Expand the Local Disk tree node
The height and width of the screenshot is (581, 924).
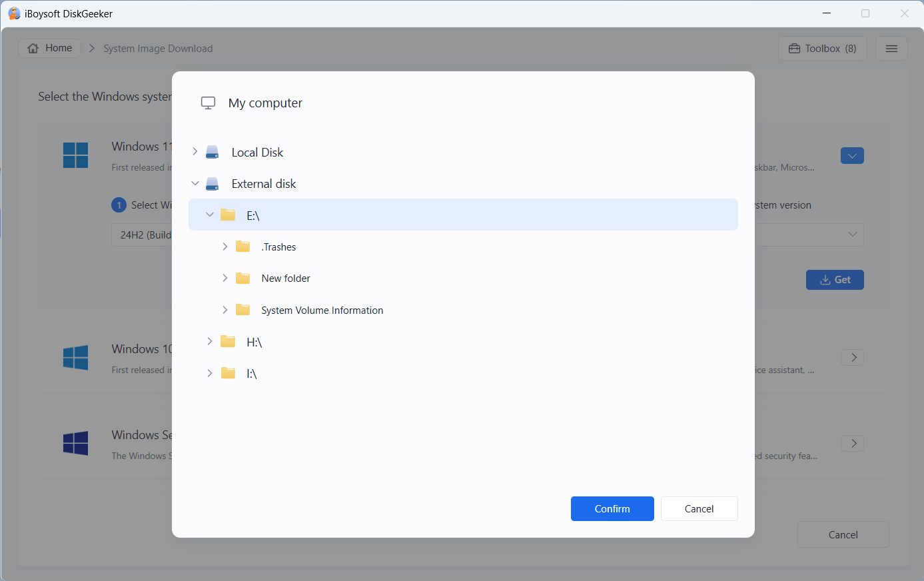pos(195,152)
